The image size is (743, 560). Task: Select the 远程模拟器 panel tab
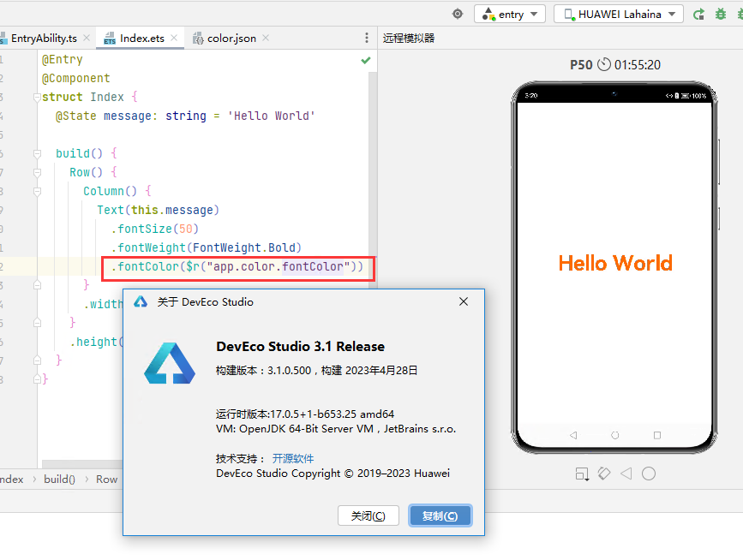(x=409, y=39)
